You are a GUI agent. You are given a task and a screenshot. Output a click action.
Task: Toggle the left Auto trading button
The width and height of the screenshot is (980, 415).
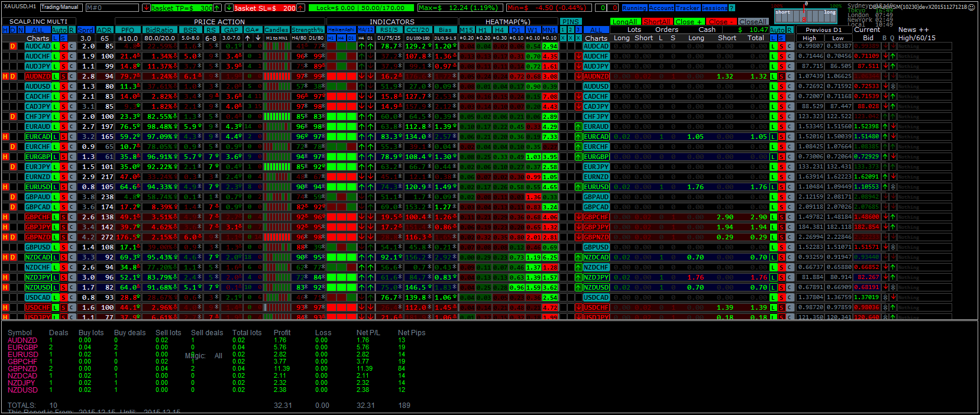pos(59,30)
